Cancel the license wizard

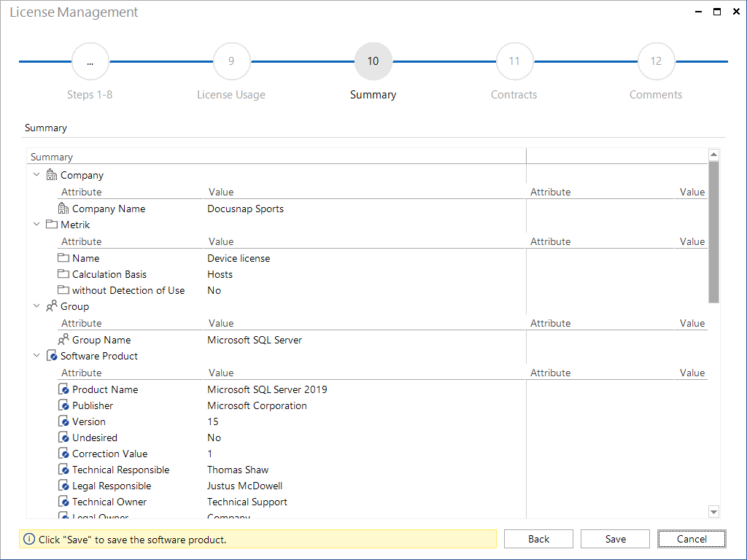click(x=692, y=539)
